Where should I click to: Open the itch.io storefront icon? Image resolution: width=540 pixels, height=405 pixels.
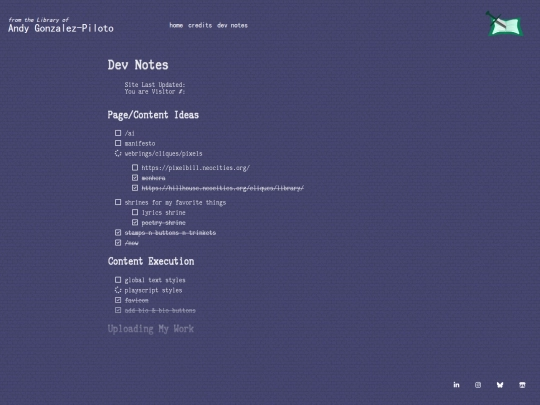click(x=522, y=385)
